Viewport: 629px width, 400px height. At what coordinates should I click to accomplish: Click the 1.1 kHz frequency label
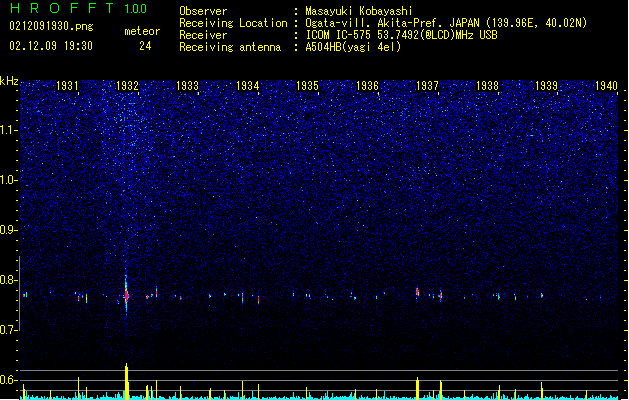(x=9, y=130)
